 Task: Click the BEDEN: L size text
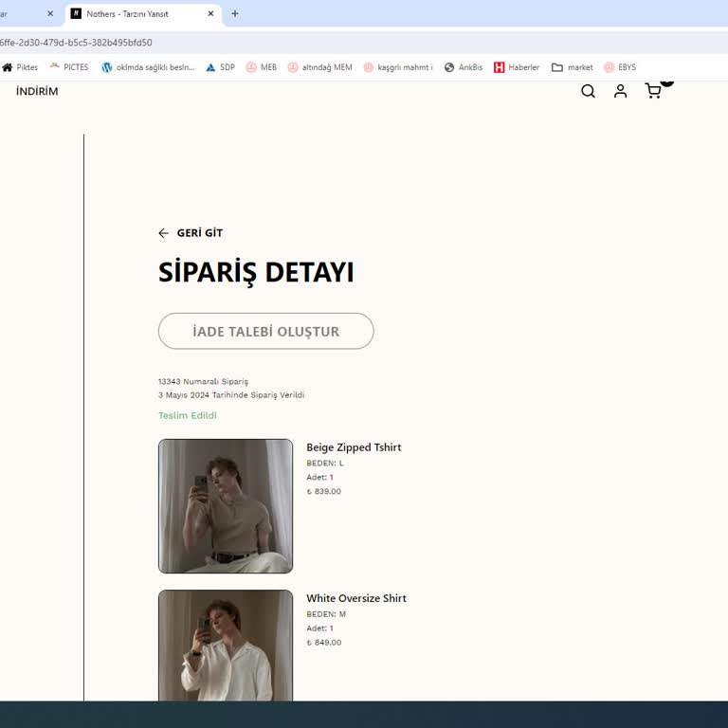click(325, 464)
